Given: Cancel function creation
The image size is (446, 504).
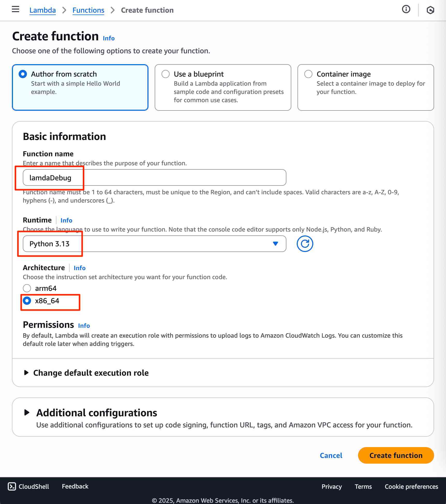Looking at the screenshot, I should click(x=331, y=455).
